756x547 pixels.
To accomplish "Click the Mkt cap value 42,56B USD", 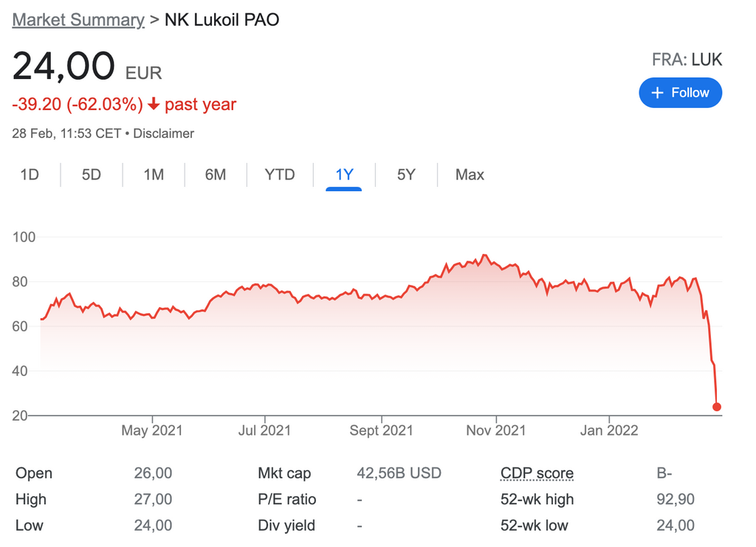I will (x=399, y=473).
